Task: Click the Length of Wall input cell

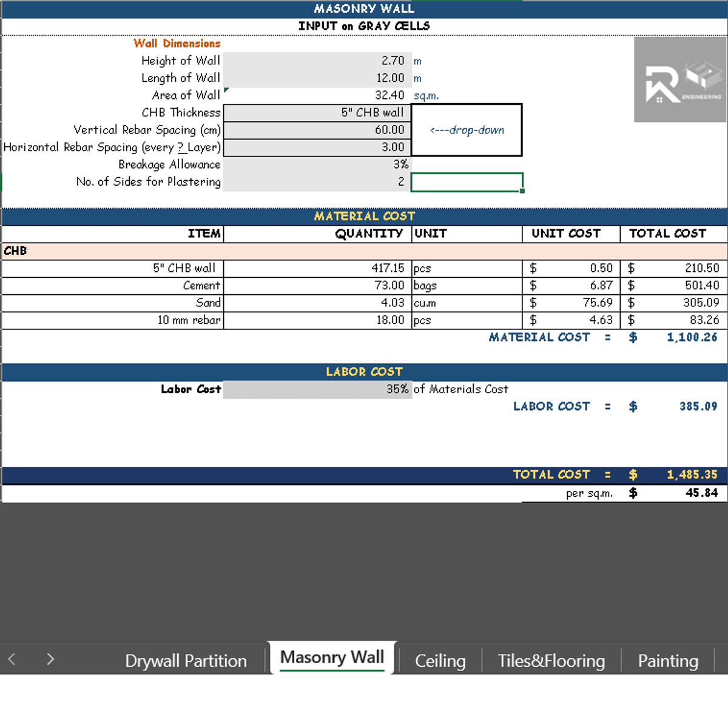Action: [317, 78]
